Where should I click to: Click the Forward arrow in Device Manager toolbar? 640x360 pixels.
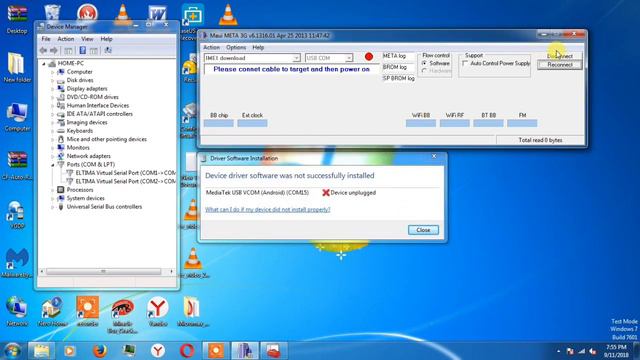click(x=53, y=50)
